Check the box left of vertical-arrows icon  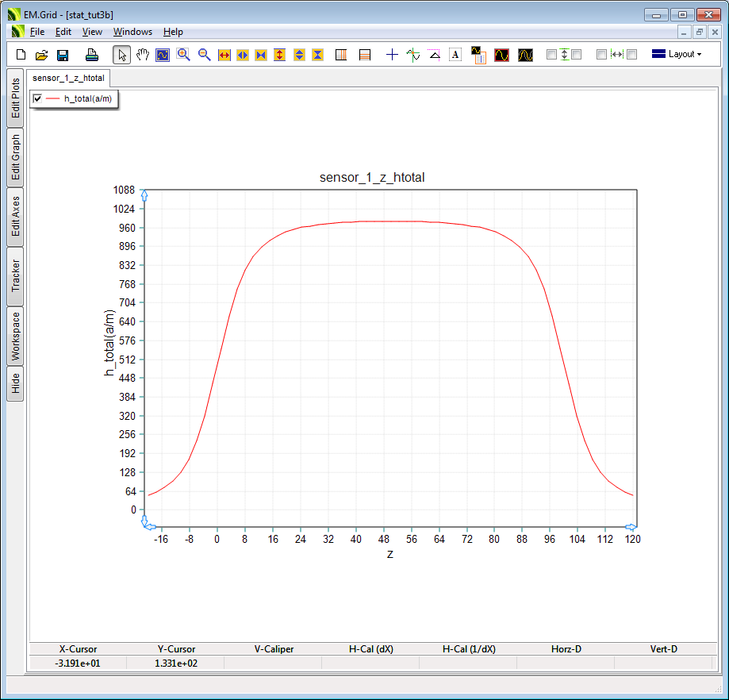click(x=552, y=55)
